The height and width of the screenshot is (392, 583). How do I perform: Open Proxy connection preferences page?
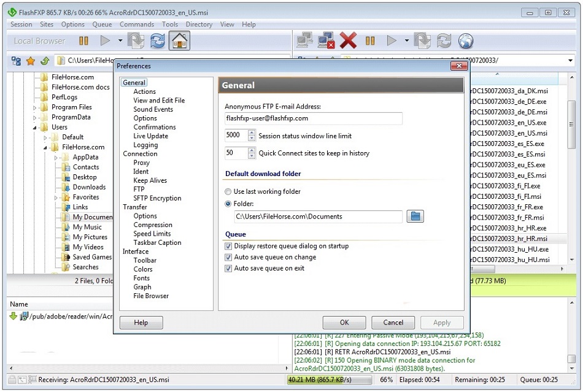pyautogui.click(x=142, y=163)
